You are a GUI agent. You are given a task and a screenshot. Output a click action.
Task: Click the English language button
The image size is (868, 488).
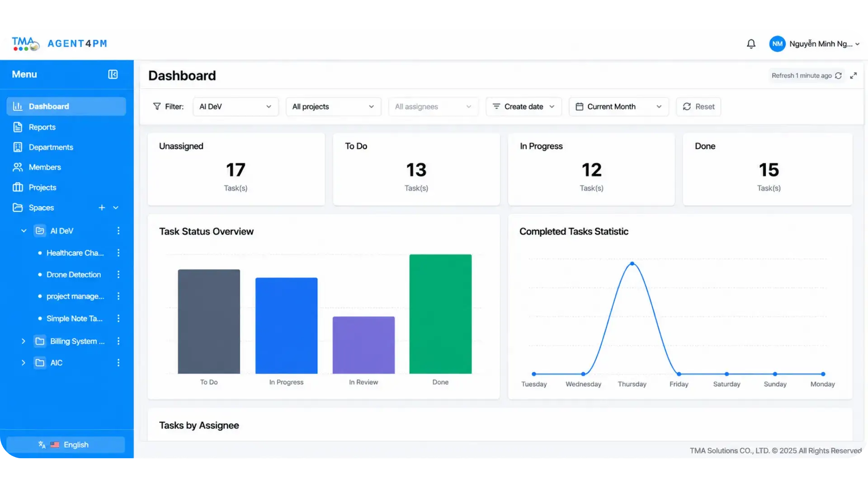point(66,445)
